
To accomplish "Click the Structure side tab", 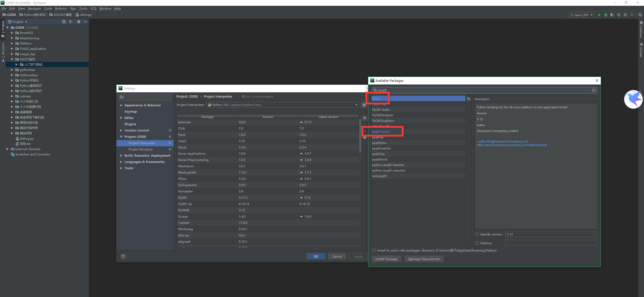I will point(3,52).
